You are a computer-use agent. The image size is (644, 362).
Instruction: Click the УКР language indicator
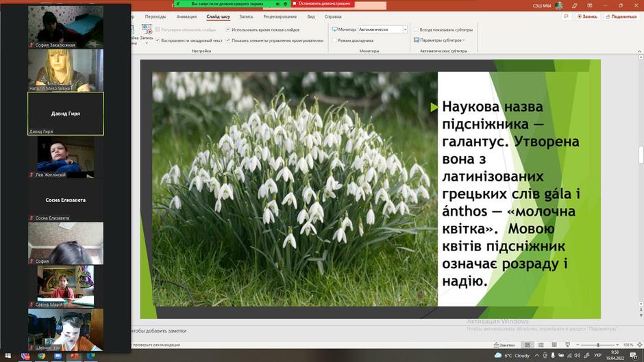tap(597, 355)
